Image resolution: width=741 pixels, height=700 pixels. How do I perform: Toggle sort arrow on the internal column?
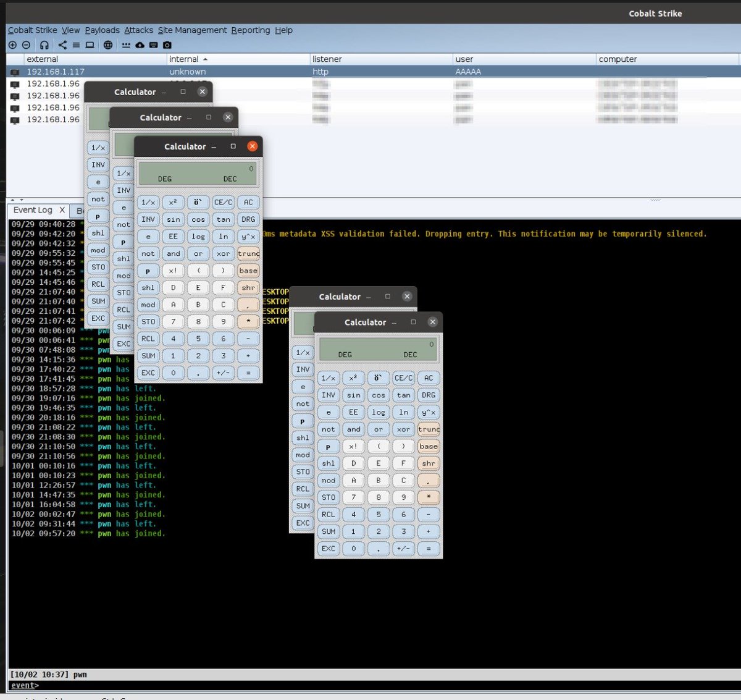[205, 59]
